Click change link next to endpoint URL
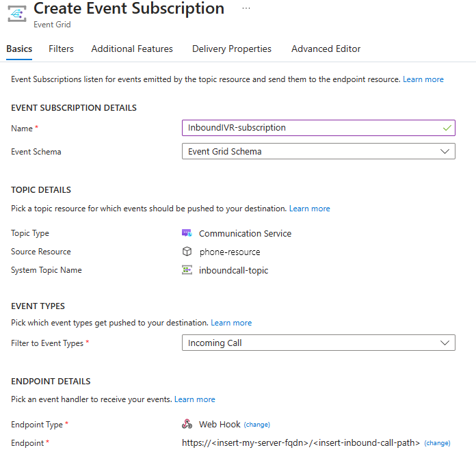 pos(437,443)
